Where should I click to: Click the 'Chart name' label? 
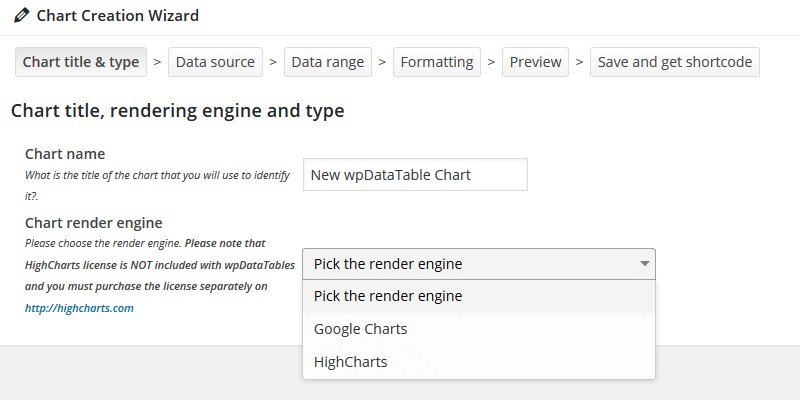click(x=65, y=154)
